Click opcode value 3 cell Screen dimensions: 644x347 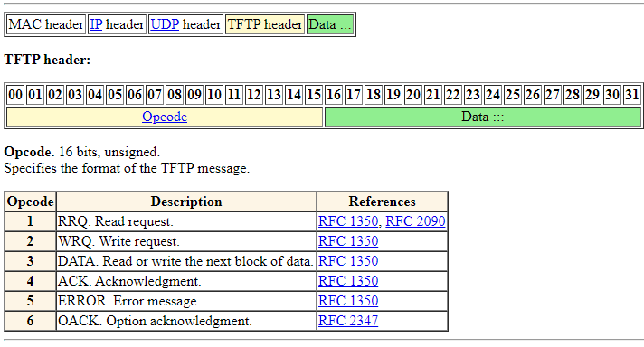(31, 261)
